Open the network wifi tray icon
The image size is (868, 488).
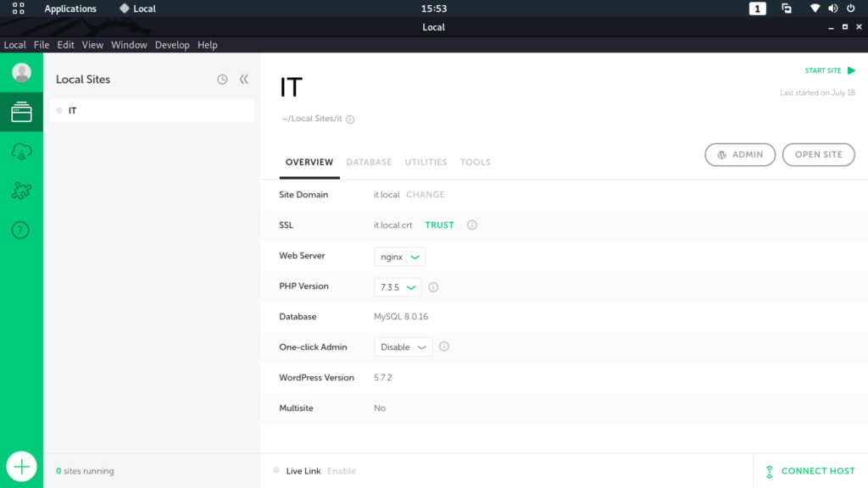point(815,8)
